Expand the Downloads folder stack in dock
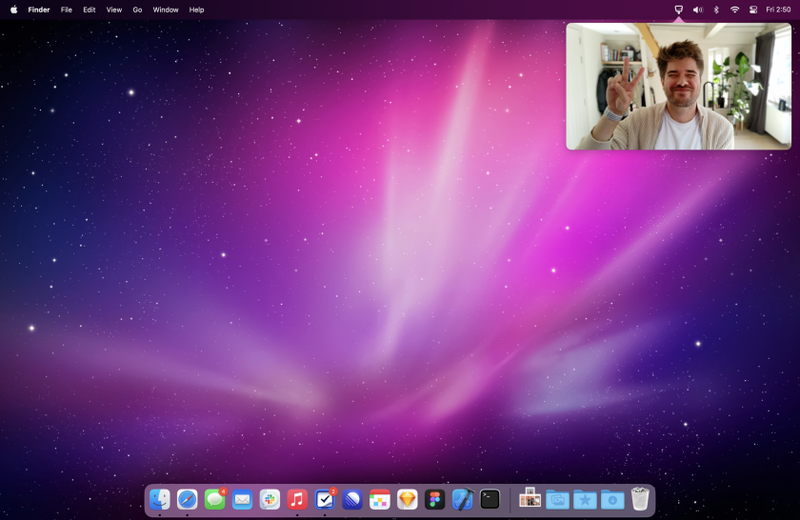Screen dimensions: 800x520 (x=612, y=499)
